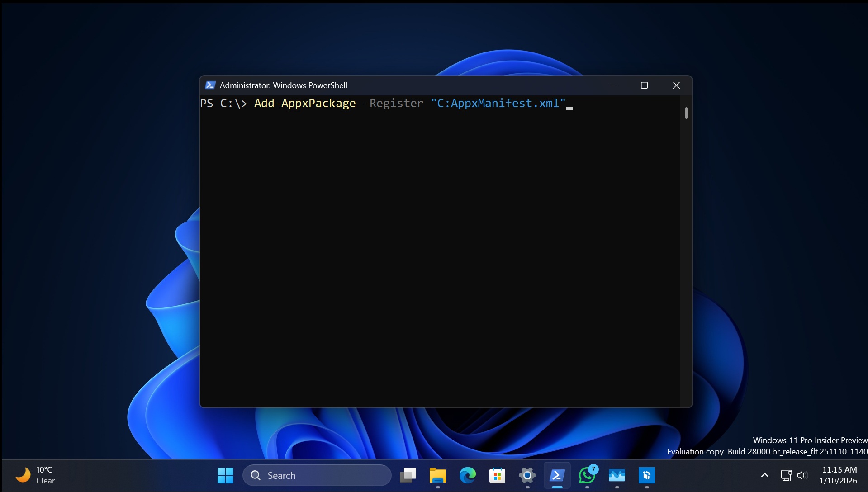The image size is (868, 492).
Task: Open Settings from the taskbar gear icon
Action: click(527, 475)
